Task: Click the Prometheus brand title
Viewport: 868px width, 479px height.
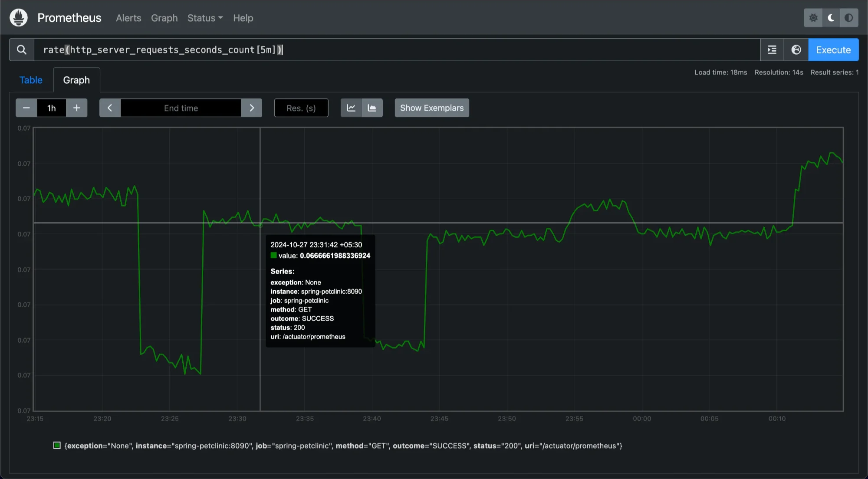Action: click(69, 18)
